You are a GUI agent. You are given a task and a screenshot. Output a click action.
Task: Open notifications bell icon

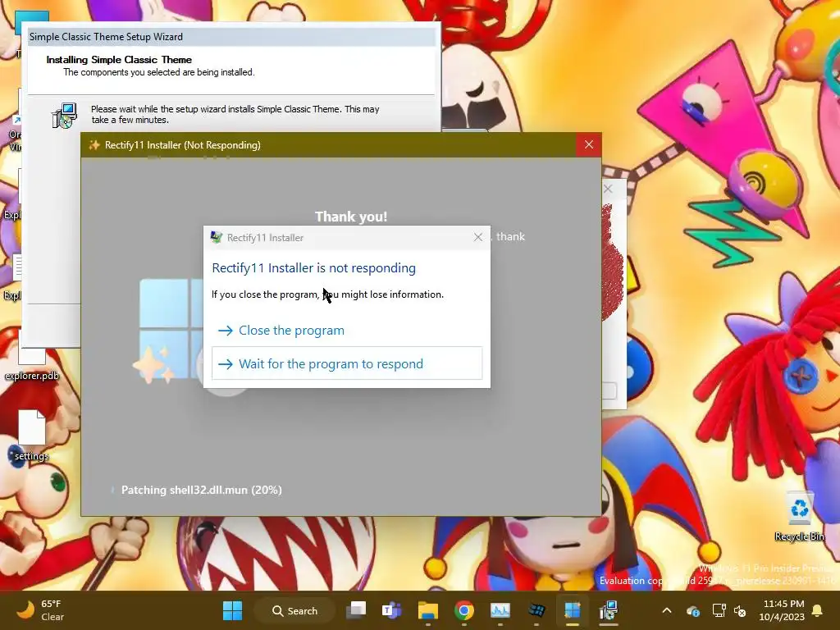coord(818,610)
